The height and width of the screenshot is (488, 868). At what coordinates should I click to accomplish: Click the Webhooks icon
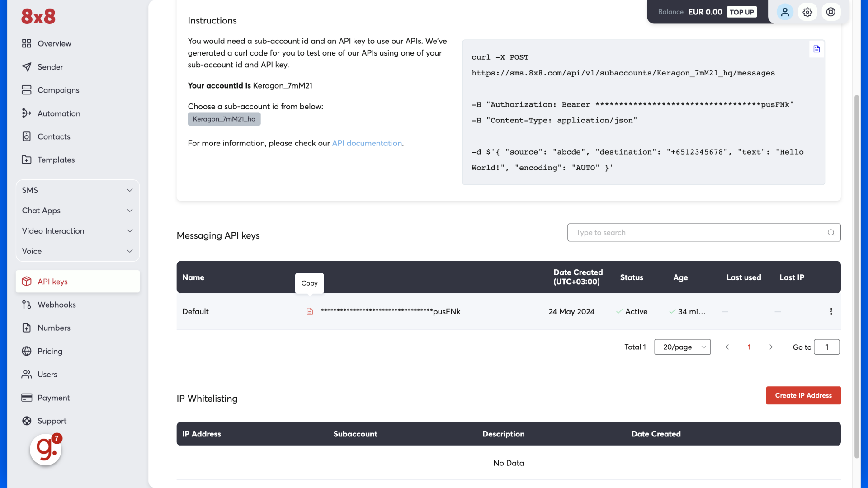click(27, 305)
